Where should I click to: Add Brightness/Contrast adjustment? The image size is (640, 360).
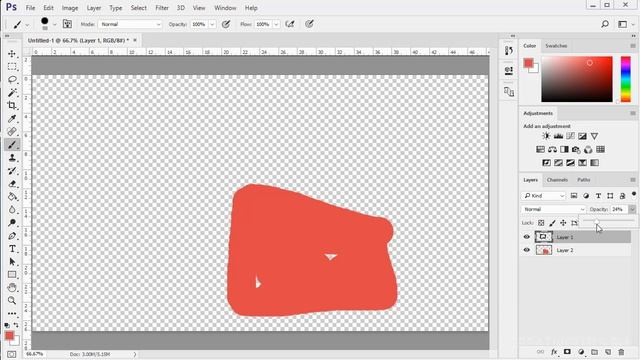(x=546, y=136)
